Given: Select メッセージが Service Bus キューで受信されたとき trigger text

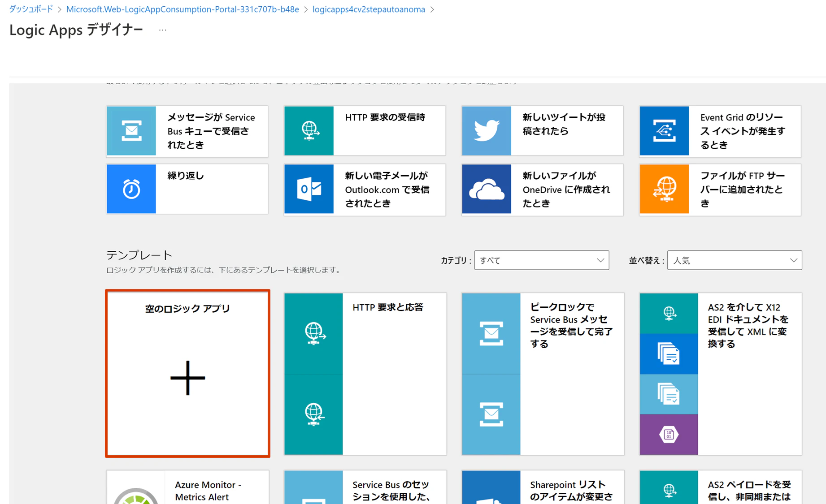Looking at the screenshot, I should pos(211,131).
